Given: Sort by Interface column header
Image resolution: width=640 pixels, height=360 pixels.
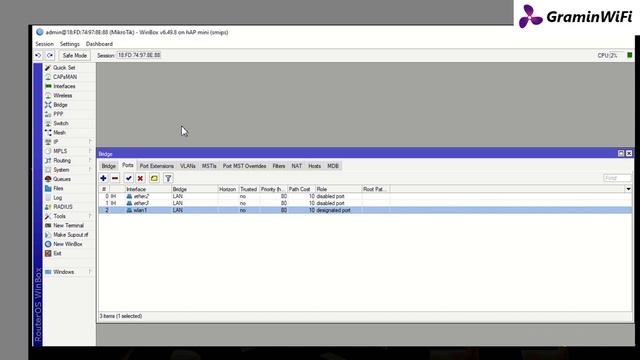Looking at the screenshot, I should [148, 189].
